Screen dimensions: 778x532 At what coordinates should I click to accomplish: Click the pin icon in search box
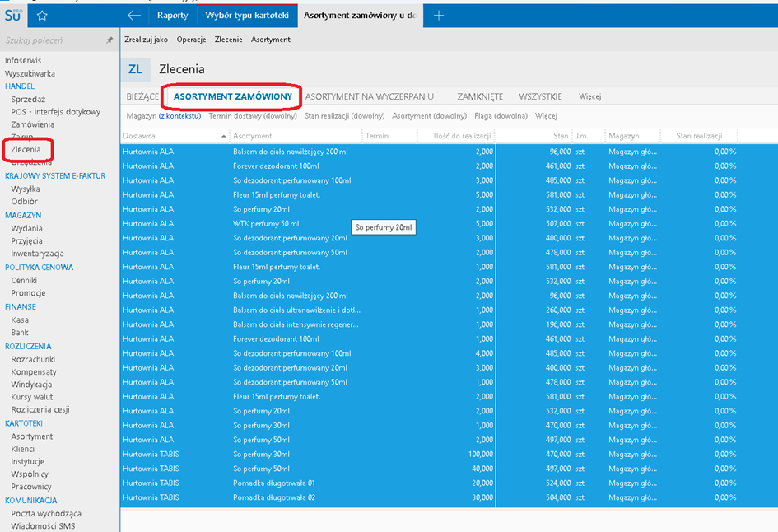tap(109, 40)
